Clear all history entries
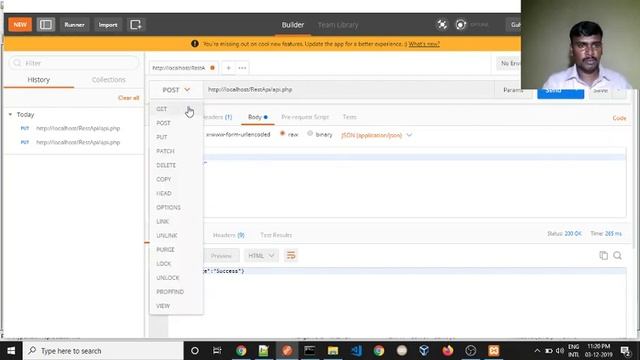Screen dimensions: 640x360 [129, 98]
